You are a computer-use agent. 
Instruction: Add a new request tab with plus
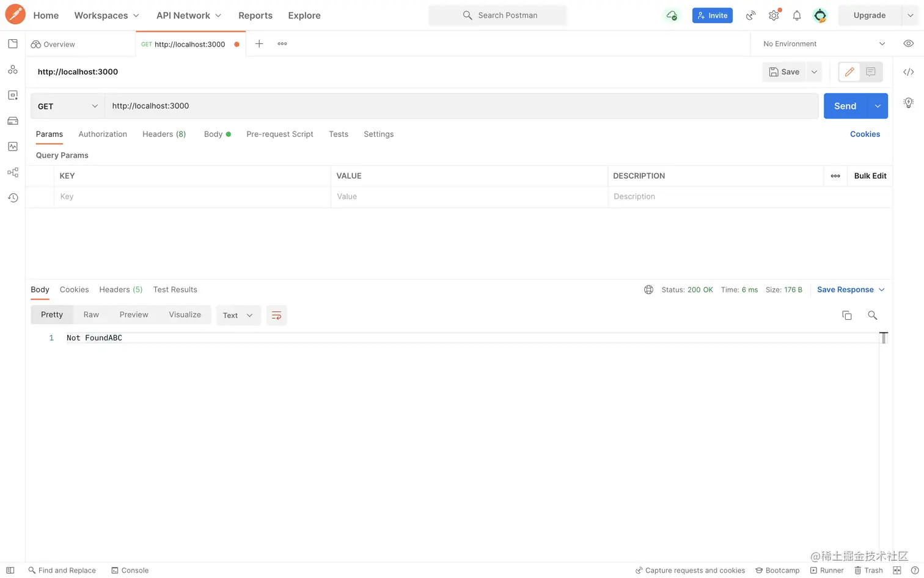coord(259,43)
